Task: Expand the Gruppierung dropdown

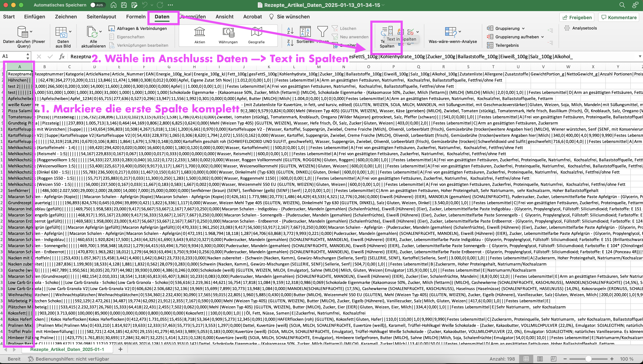Action: tap(523, 29)
